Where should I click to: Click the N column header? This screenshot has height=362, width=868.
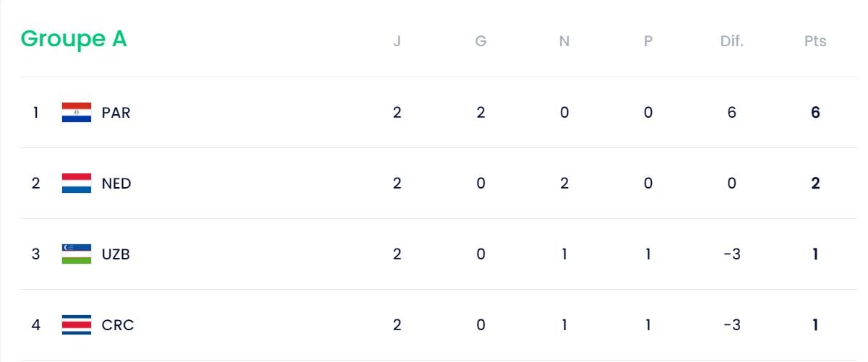tap(564, 41)
